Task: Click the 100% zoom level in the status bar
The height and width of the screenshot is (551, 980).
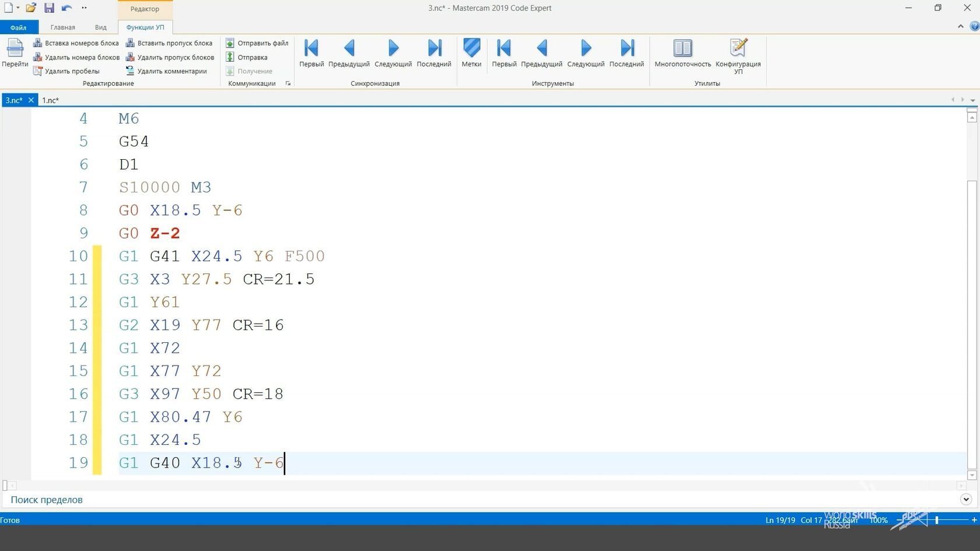Action: click(878, 520)
